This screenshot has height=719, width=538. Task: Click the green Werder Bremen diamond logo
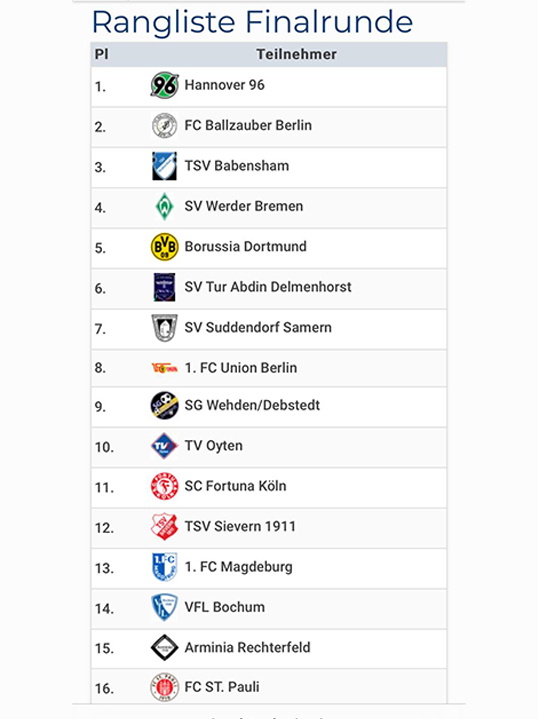[164, 206]
